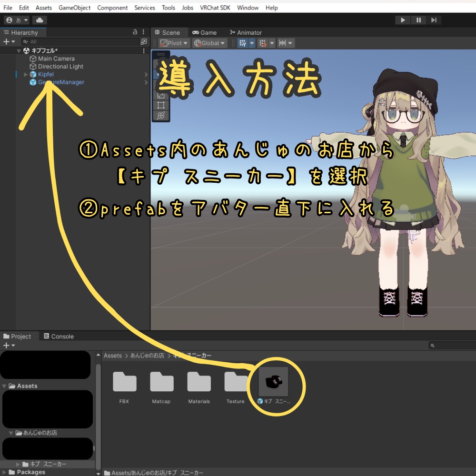Click the Step frame button

pyautogui.click(x=434, y=20)
